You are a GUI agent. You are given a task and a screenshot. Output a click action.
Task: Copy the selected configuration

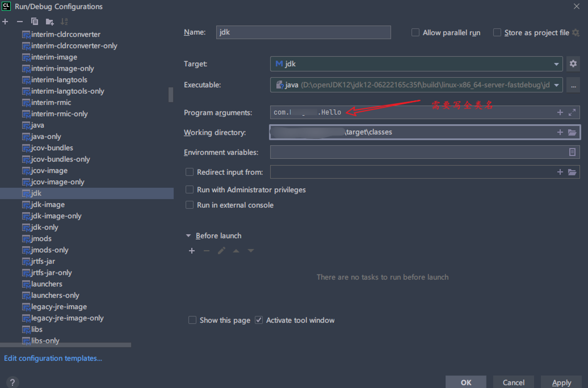[x=34, y=21]
